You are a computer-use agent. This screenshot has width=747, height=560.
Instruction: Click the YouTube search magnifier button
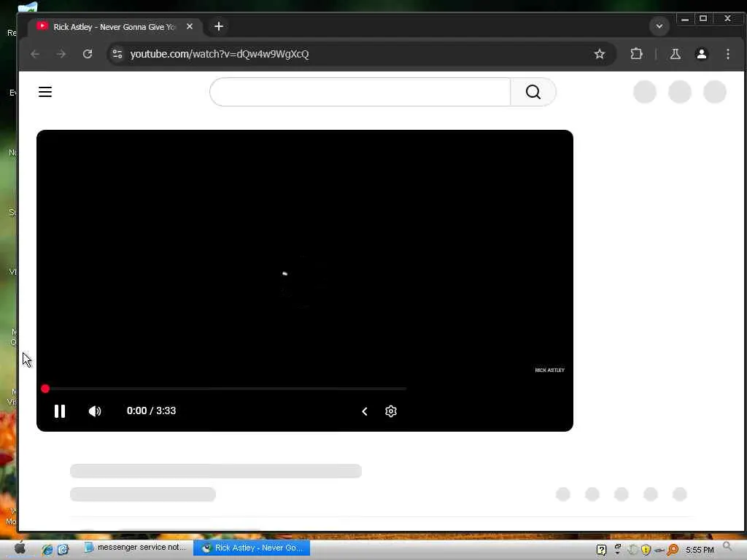click(533, 92)
